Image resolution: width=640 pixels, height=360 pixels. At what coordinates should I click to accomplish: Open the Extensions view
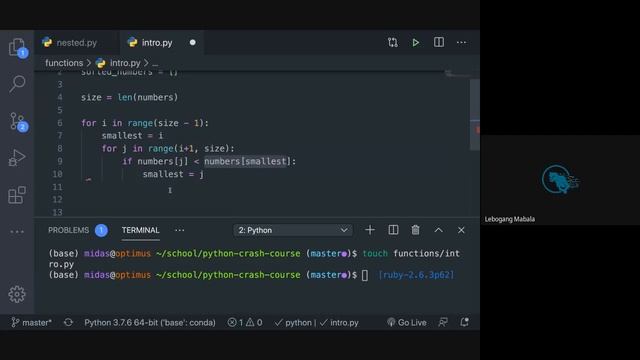point(17,195)
